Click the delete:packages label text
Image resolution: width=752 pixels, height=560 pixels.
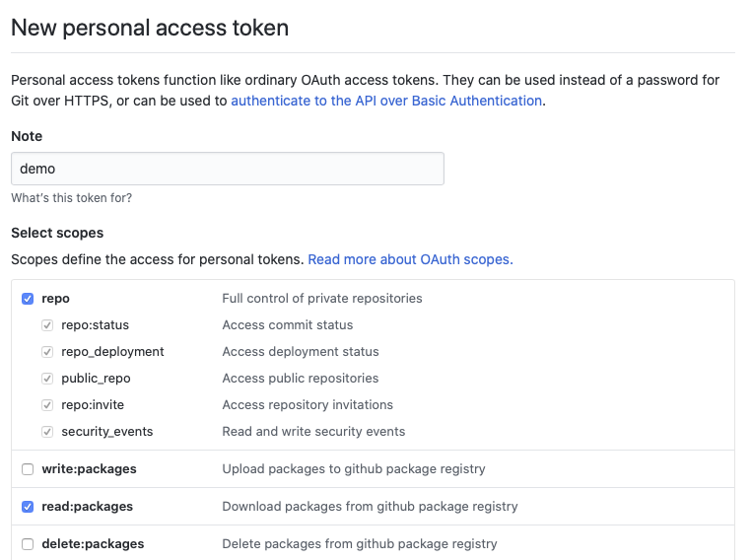coord(93,544)
